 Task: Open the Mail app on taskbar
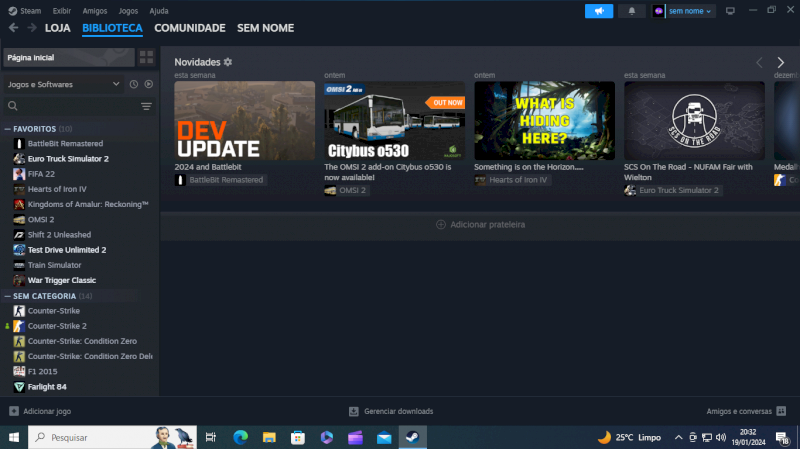tap(384, 437)
